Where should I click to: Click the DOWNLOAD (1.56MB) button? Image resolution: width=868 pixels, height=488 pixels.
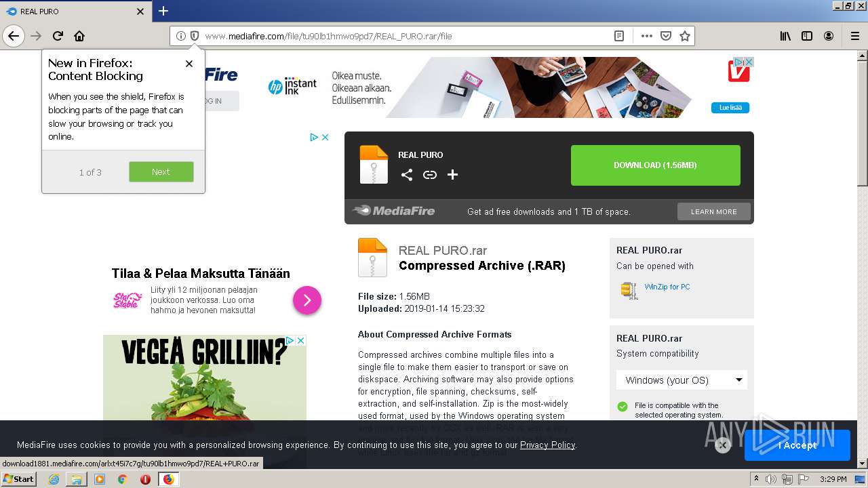tap(655, 165)
